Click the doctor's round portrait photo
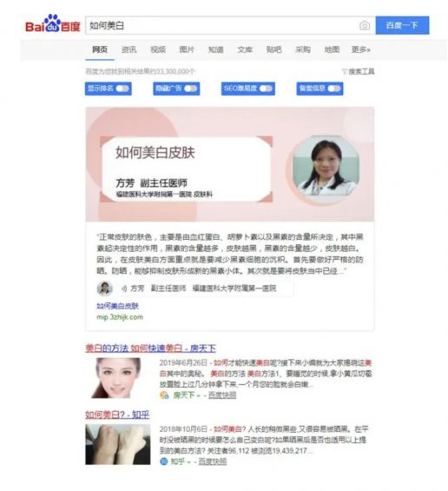The image size is (448, 491). tap(326, 166)
